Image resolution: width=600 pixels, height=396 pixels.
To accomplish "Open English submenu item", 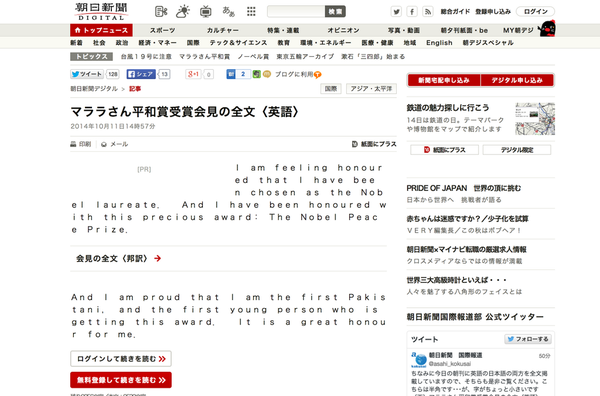I will coord(439,43).
